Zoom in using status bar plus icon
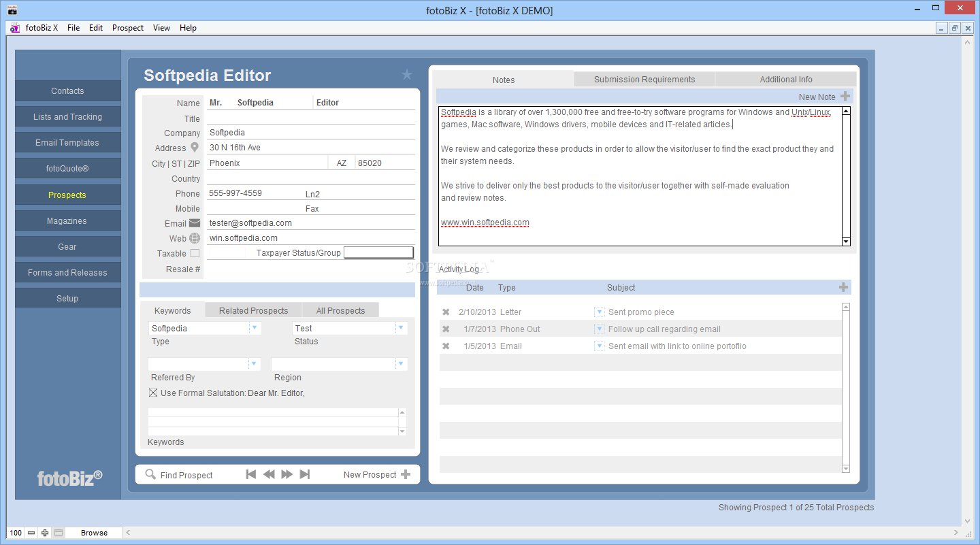 [45, 533]
